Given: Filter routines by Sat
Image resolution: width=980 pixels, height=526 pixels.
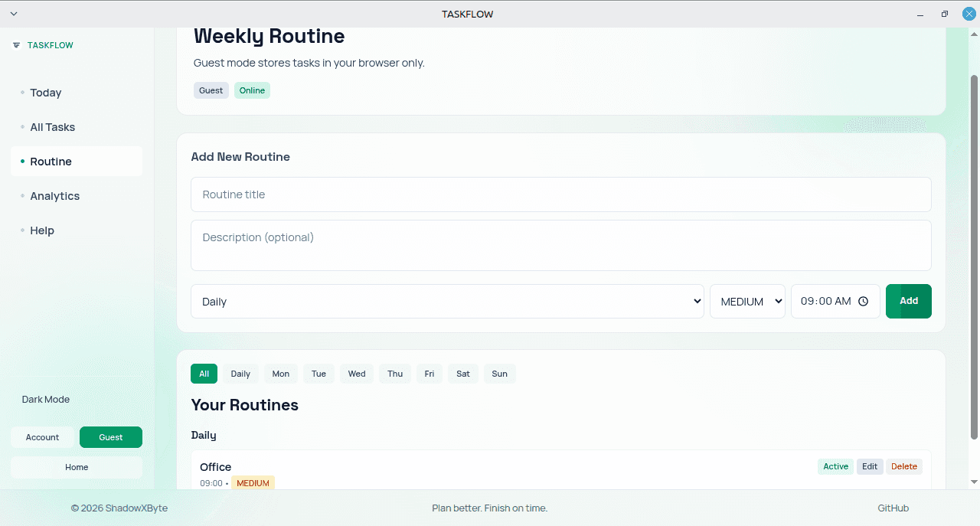Looking at the screenshot, I should (463, 374).
